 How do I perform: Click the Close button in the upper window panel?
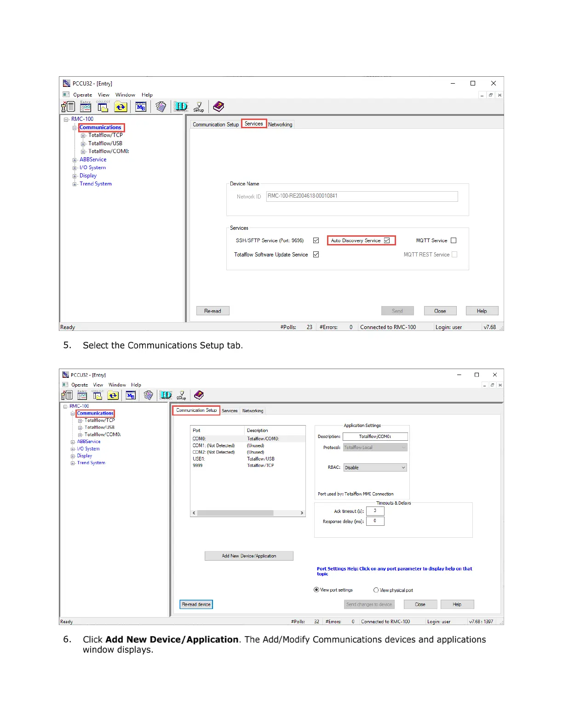point(440,311)
